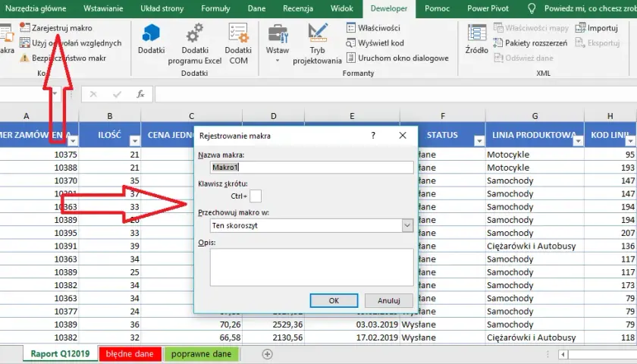Screen dimensions: 637x364
Task: Open LINIA PRODUKTOWA filter dropdown
Action: 578,141
